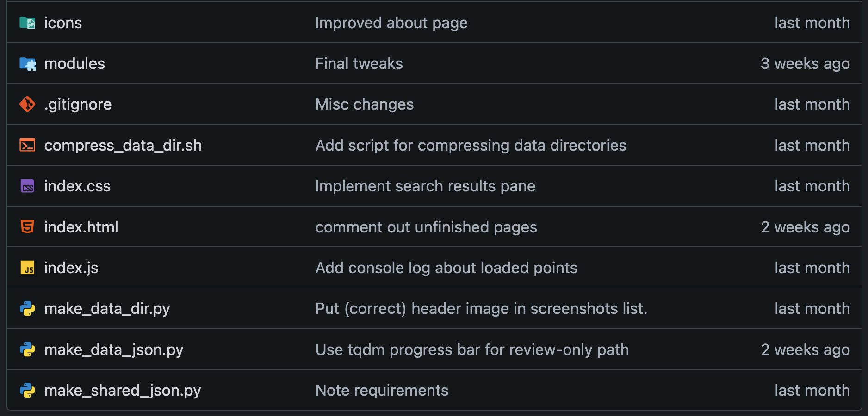The image size is (868, 416).
Task: View 'Add console log about loaded points' commit
Action: click(446, 268)
